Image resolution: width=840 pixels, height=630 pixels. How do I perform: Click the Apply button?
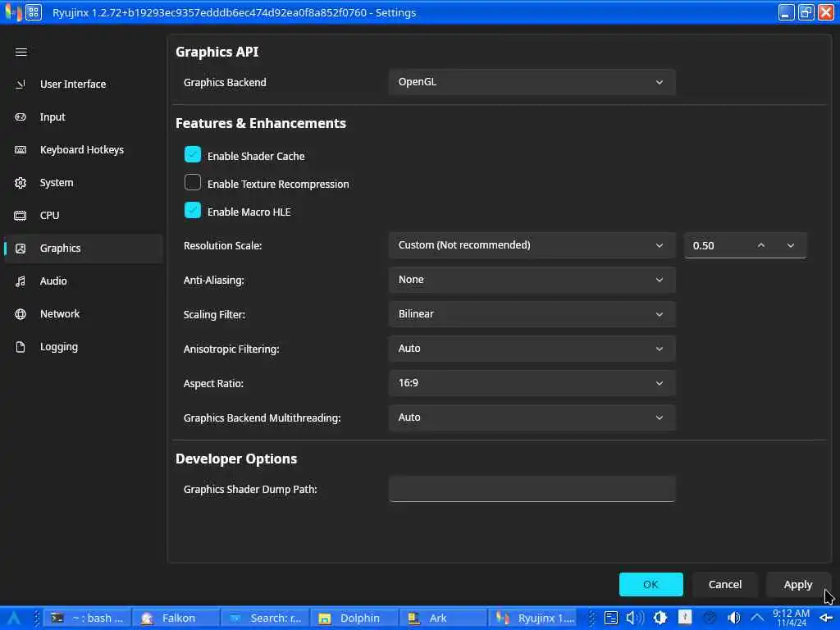tap(797, 584)
